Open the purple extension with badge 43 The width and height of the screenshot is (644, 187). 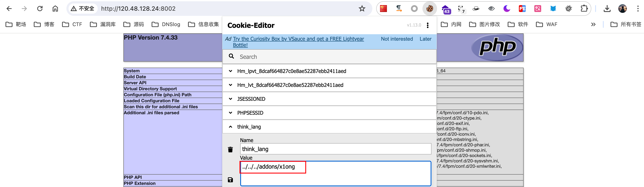coord(446,9)
